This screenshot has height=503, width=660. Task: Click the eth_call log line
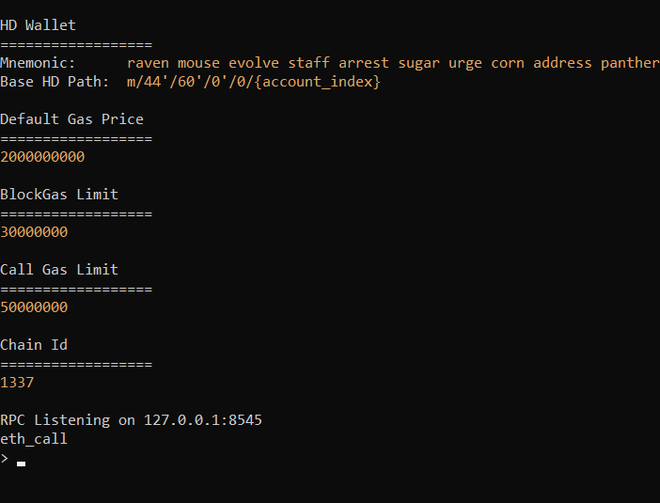(x=34, y=438)
